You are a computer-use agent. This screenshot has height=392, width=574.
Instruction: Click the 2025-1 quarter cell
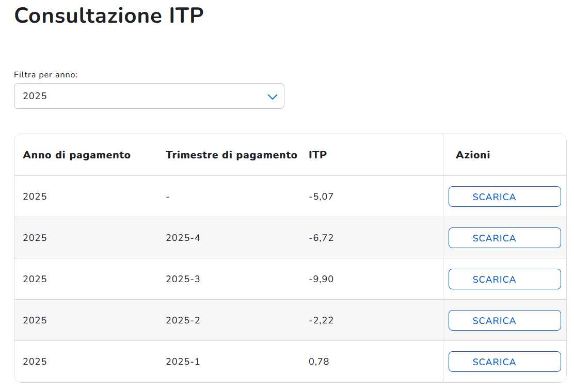click(x=183, y=362)
